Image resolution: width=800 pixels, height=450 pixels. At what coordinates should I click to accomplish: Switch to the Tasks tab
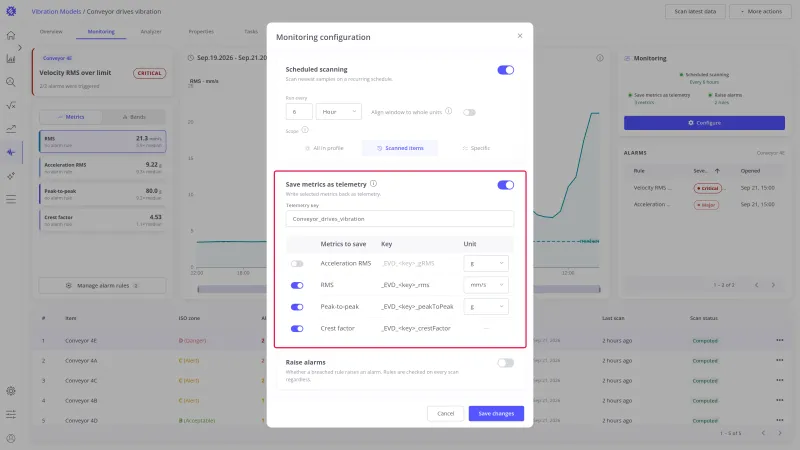click(x=251, y=32)
